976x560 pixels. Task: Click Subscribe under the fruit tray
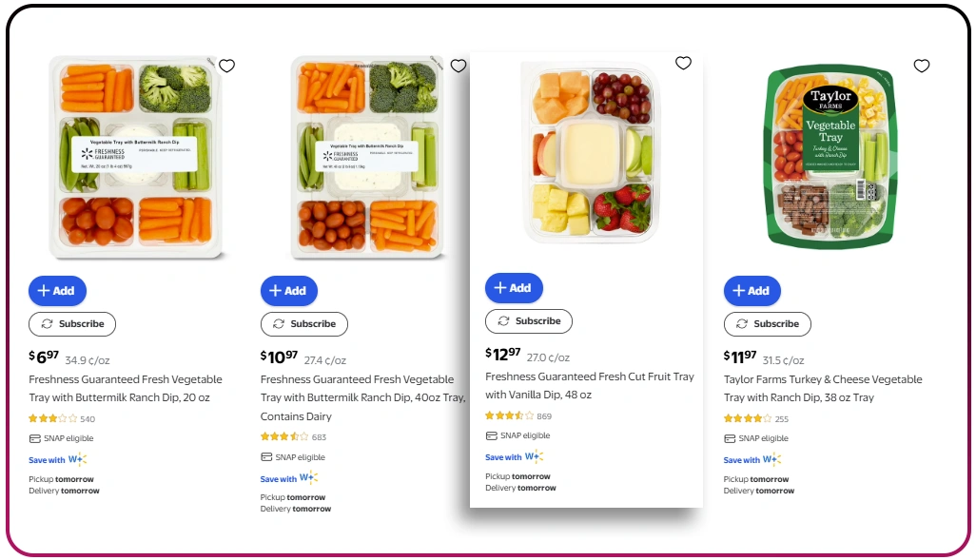pos(529,320)
